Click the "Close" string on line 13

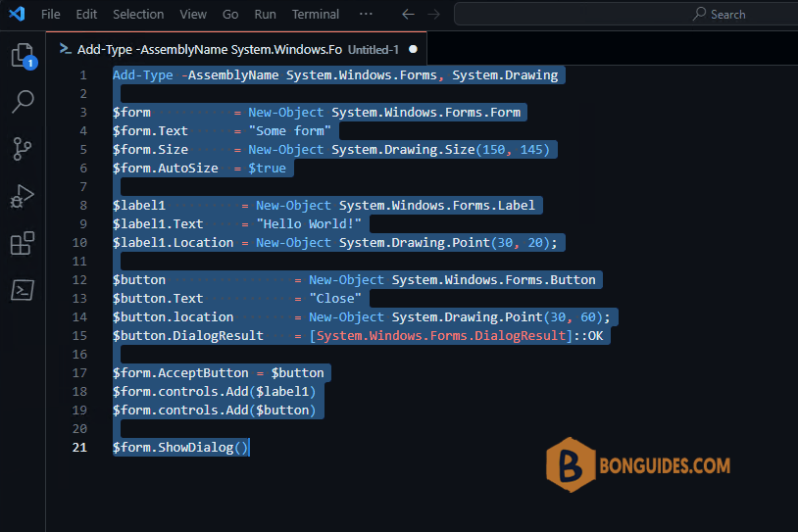335,299
